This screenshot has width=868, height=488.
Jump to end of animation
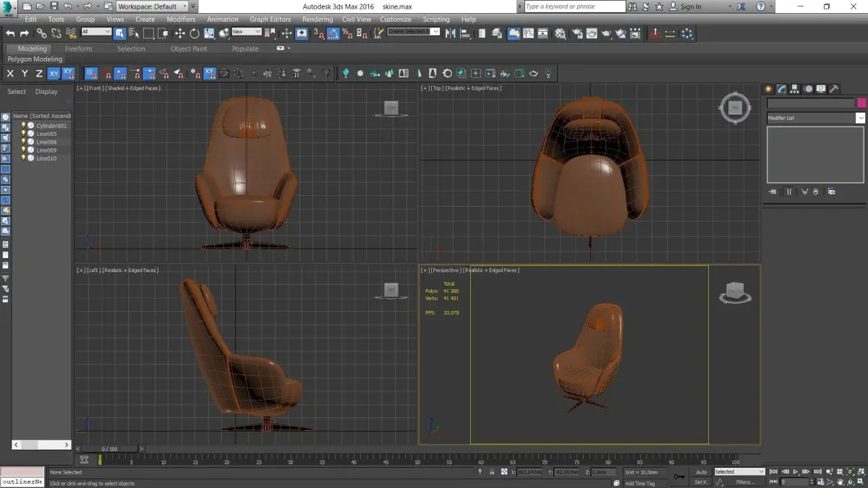[x=817, y=471]
